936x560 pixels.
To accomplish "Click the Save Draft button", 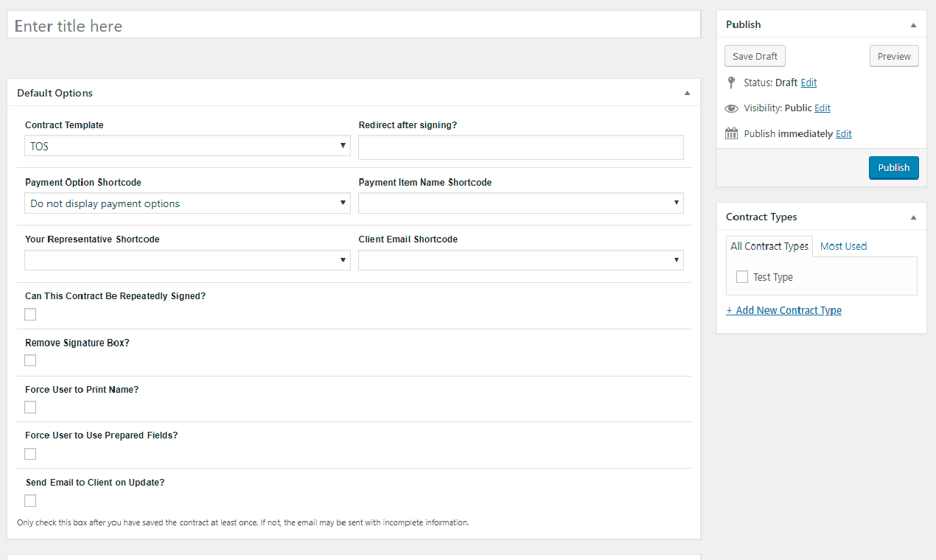I will [x=754, y=55].
